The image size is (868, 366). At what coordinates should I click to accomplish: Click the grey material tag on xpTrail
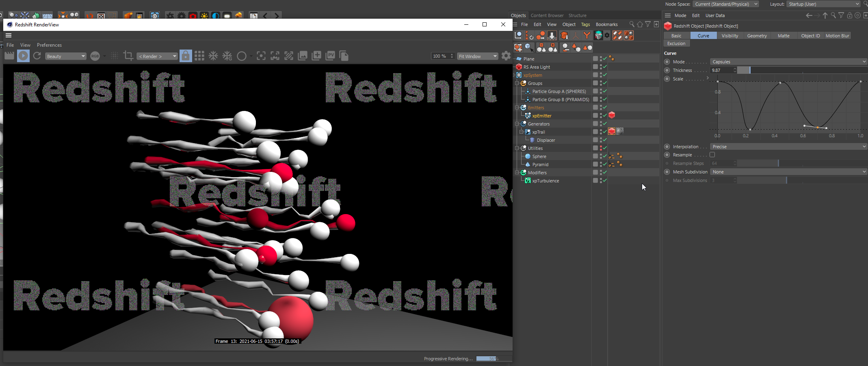tap(620, 132)
